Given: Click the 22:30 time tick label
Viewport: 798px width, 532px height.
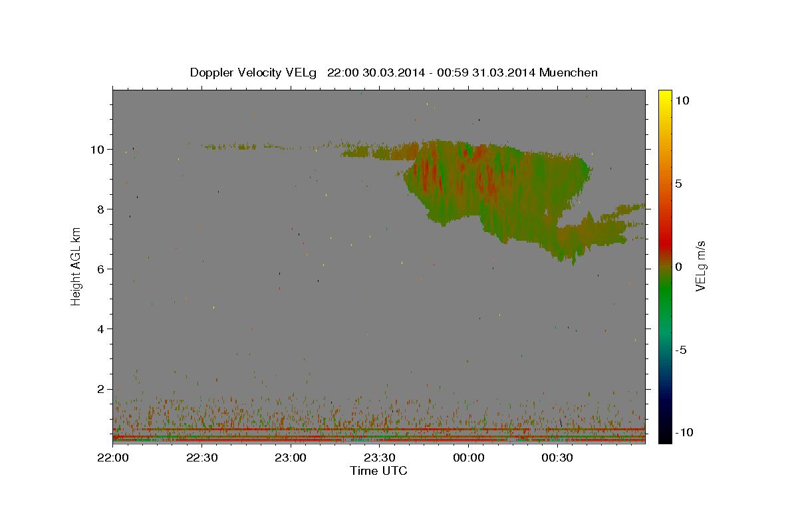Looking at the screenshot, I should coord(201,458).
